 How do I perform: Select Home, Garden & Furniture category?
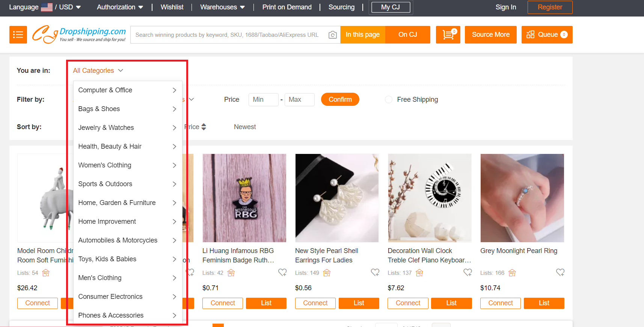[x=128, y=203]
